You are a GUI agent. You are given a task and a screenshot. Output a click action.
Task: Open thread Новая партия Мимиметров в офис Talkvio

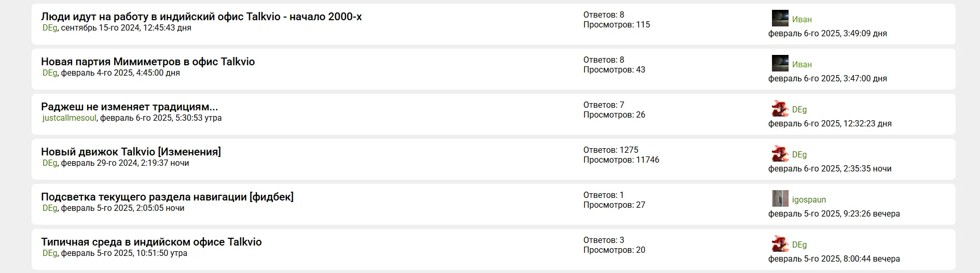click(148, 62)
